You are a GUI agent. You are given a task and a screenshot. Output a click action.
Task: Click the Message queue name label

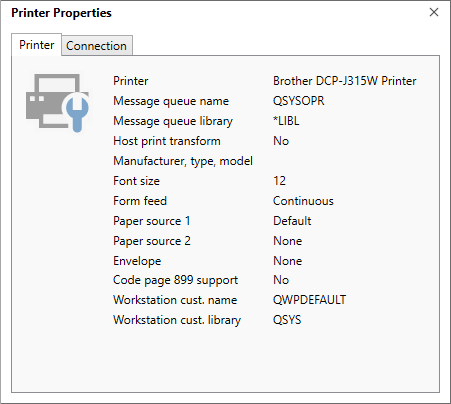(x=171, y=101)
